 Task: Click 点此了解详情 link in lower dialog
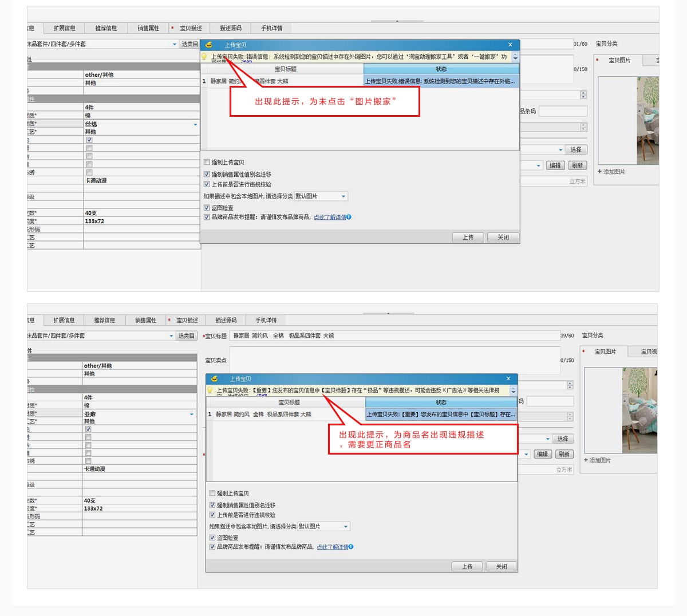pos(332,547)
